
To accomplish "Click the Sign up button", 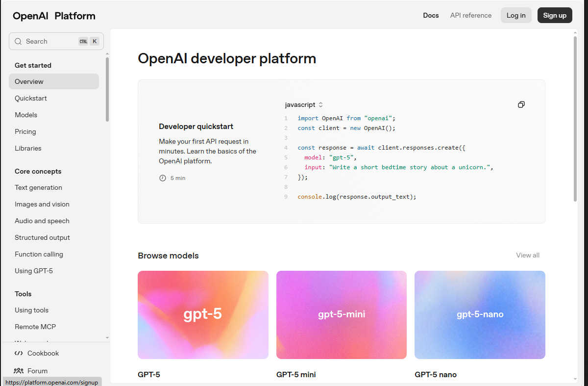I will pos(555,15).
